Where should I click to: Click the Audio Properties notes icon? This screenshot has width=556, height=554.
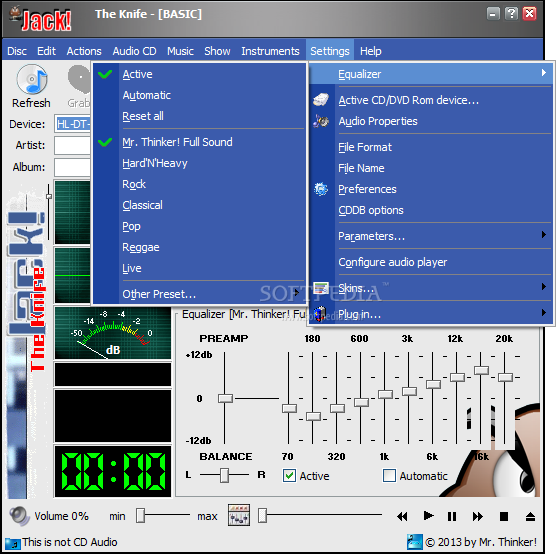pos(321,121)
